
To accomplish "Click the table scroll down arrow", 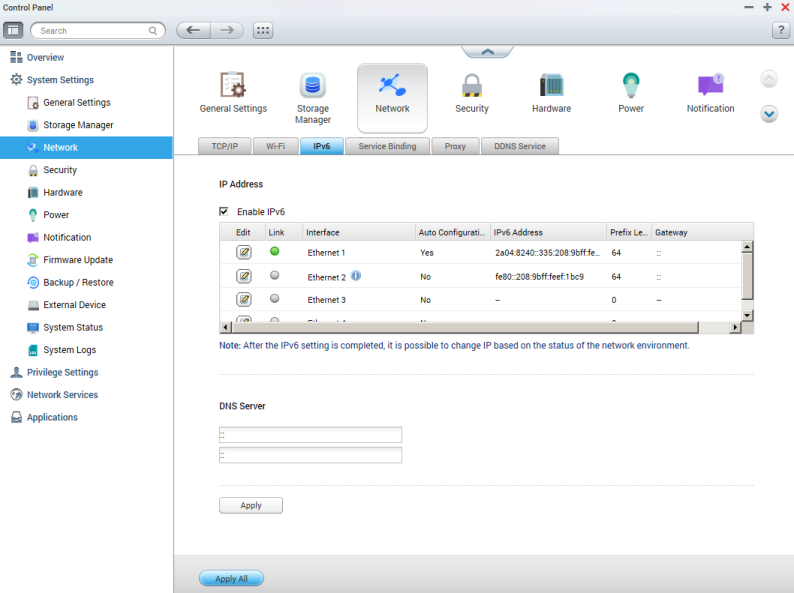I will (x=747, y=315).
